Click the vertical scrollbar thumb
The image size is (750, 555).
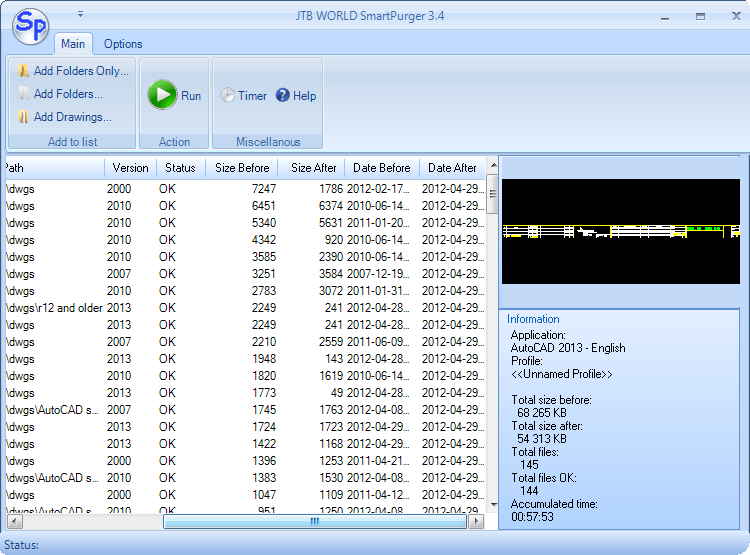pos(494,194)
